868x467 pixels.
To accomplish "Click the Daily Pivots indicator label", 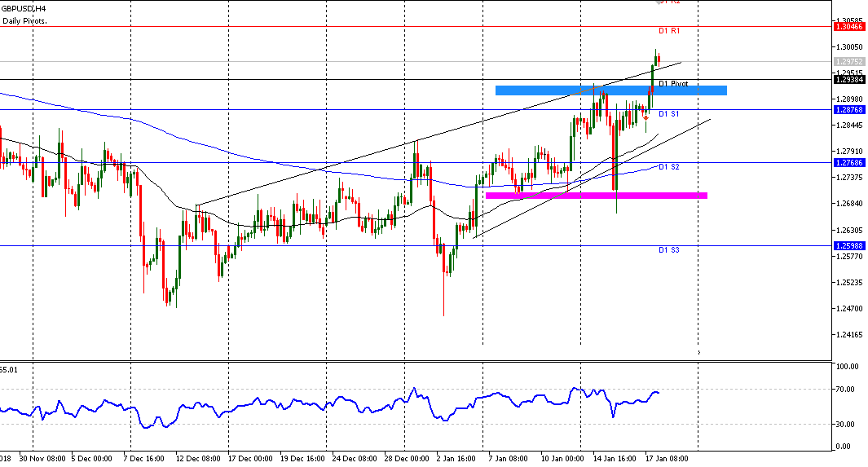I will click(24, 20).
